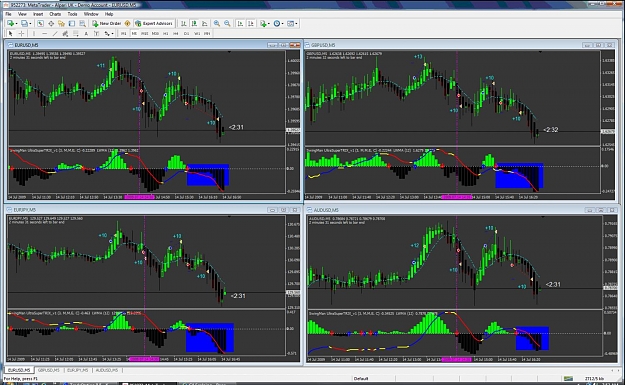625x385 pixels.
Task: Switch to the EURUSD,M5 chart tab
Action: pos(19,370)
